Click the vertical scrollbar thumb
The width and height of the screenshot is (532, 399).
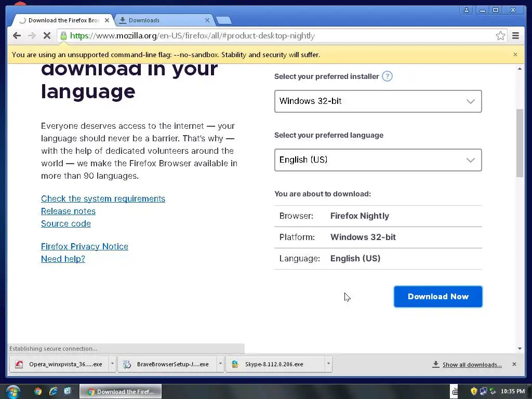click(x=520, y=143)
